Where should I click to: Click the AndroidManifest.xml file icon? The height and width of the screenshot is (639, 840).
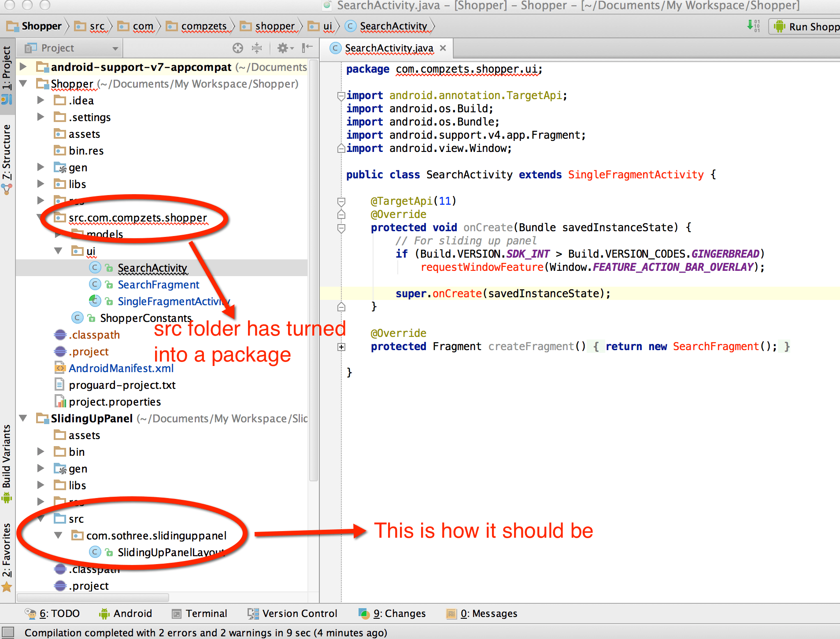tap(60, 368)
